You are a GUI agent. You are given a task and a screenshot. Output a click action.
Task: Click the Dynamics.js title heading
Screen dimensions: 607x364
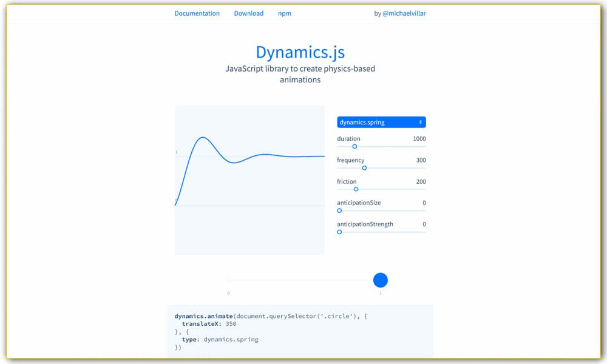(300, 52)
